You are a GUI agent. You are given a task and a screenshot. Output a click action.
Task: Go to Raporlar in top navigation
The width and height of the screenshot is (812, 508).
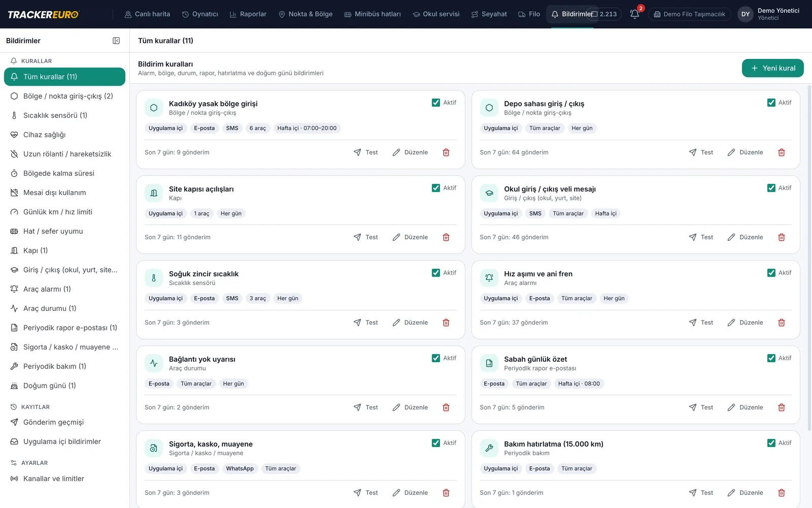point(248,14)
